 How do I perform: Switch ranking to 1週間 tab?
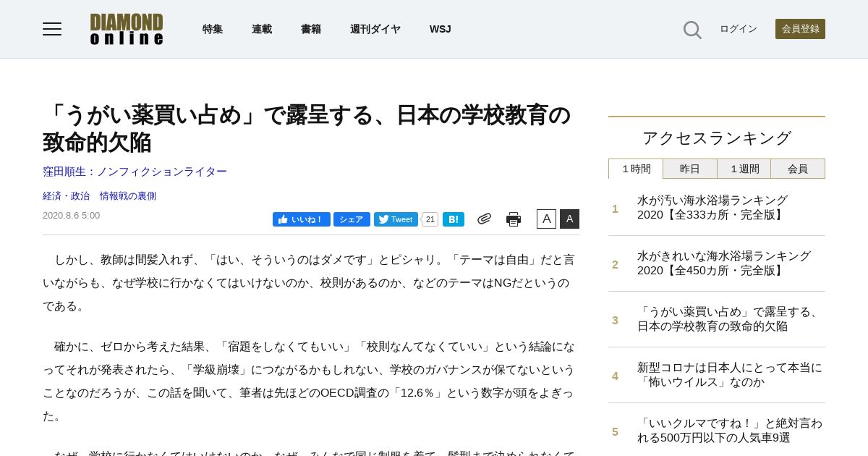744,169
